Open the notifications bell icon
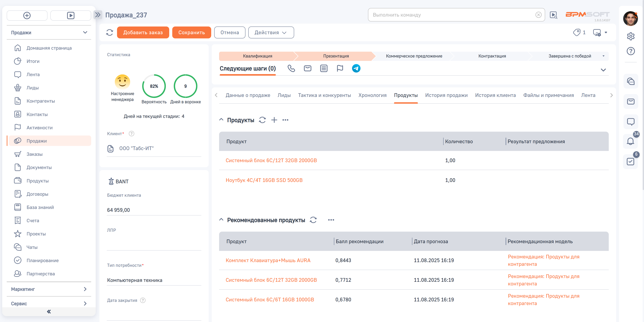The height and width of the screenshot is (322, 644). [x=631, y=141]
